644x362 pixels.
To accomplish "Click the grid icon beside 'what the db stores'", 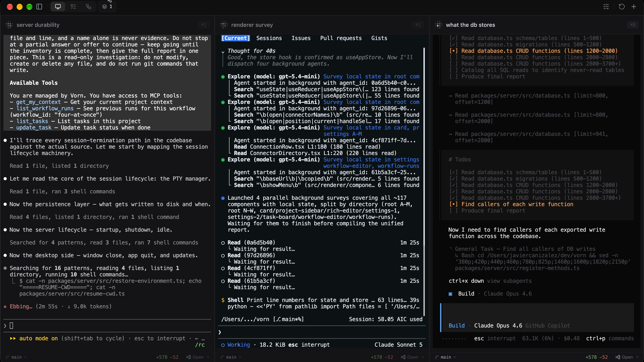I will click(438, 25).
